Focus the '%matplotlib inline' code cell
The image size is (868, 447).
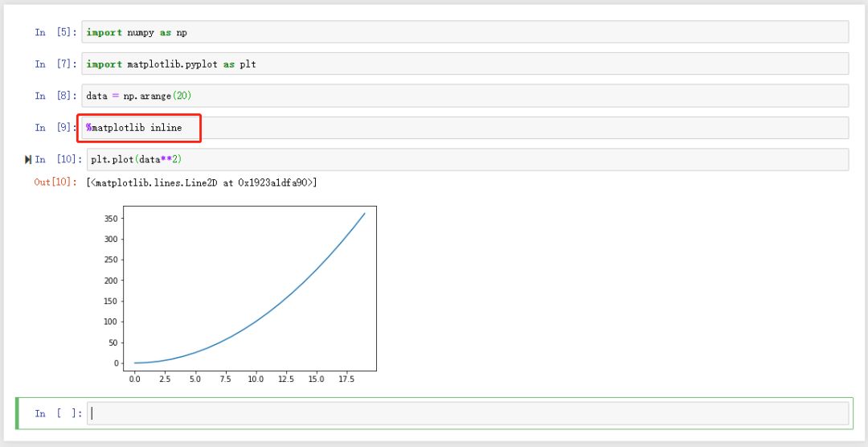coord(465,128)
